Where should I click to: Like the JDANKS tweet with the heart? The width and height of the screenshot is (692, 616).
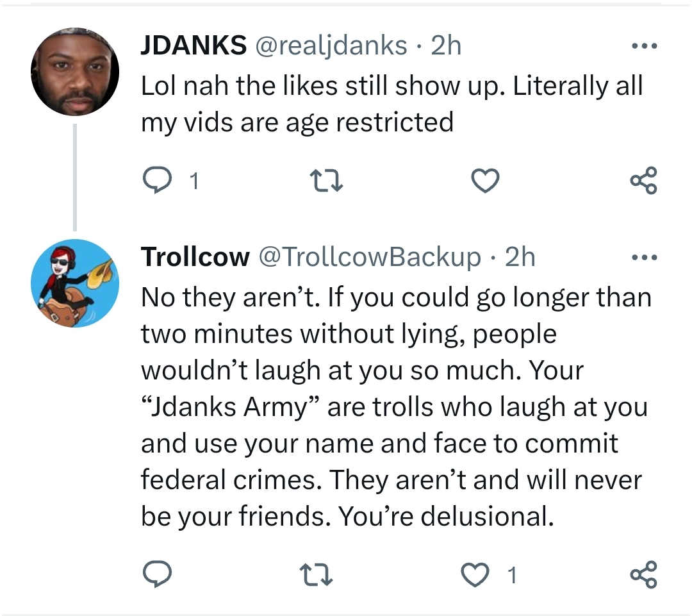pyautogui.click(x=485, y=181)
